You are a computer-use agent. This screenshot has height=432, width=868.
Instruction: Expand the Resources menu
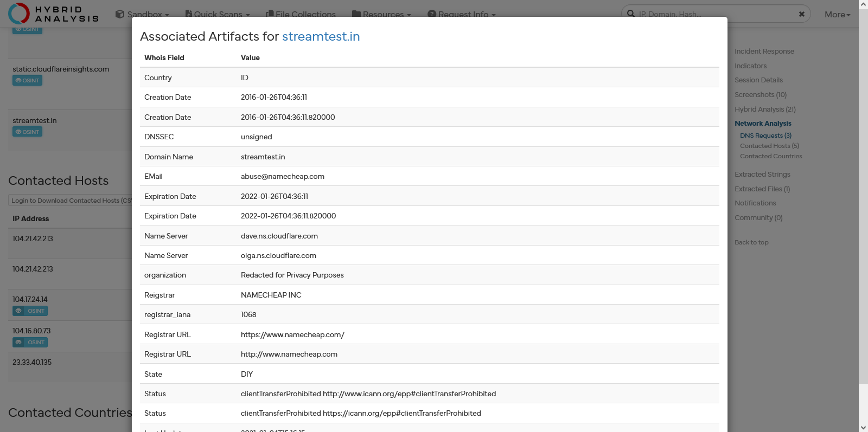(x=382, y=14)
